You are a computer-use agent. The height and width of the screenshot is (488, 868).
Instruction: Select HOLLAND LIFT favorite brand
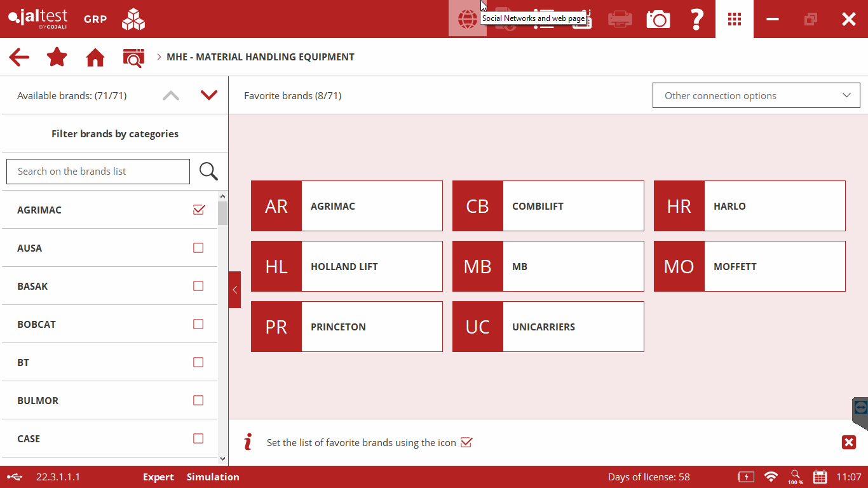point(347,266)
